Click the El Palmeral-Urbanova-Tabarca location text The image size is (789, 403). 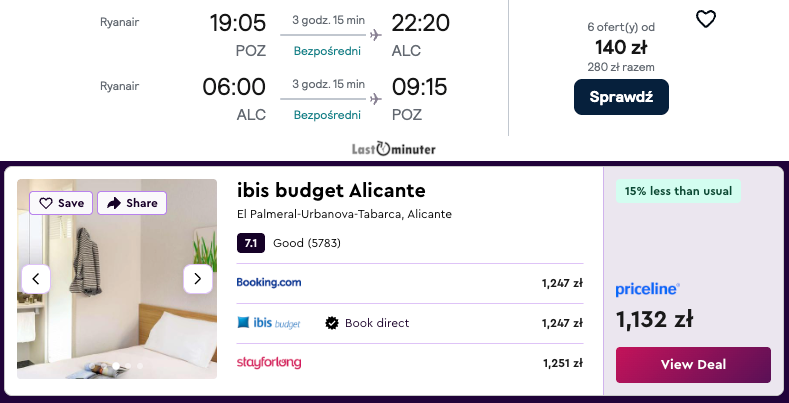[x=344, y=214]
